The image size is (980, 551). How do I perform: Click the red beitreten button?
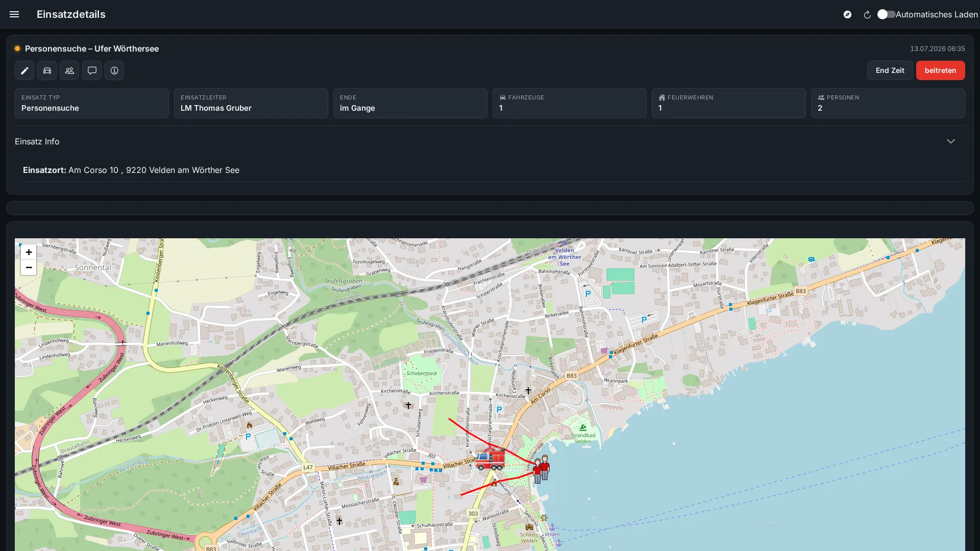coord(940,70)
